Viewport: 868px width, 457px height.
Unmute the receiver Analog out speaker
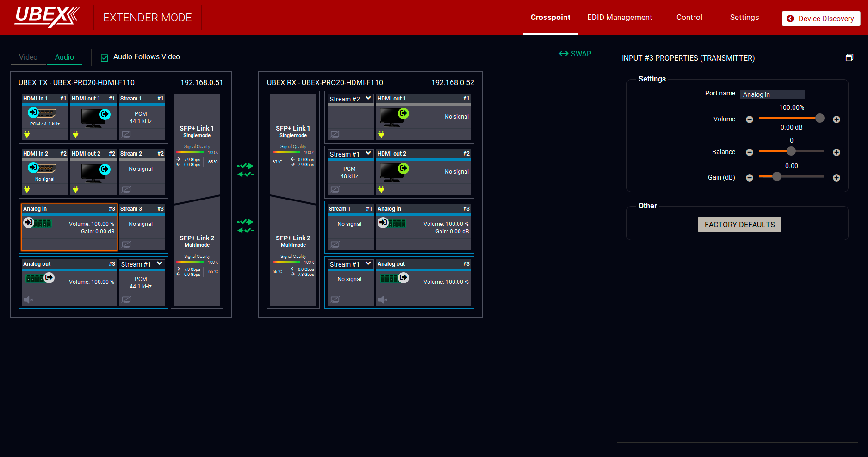point(383,300)
